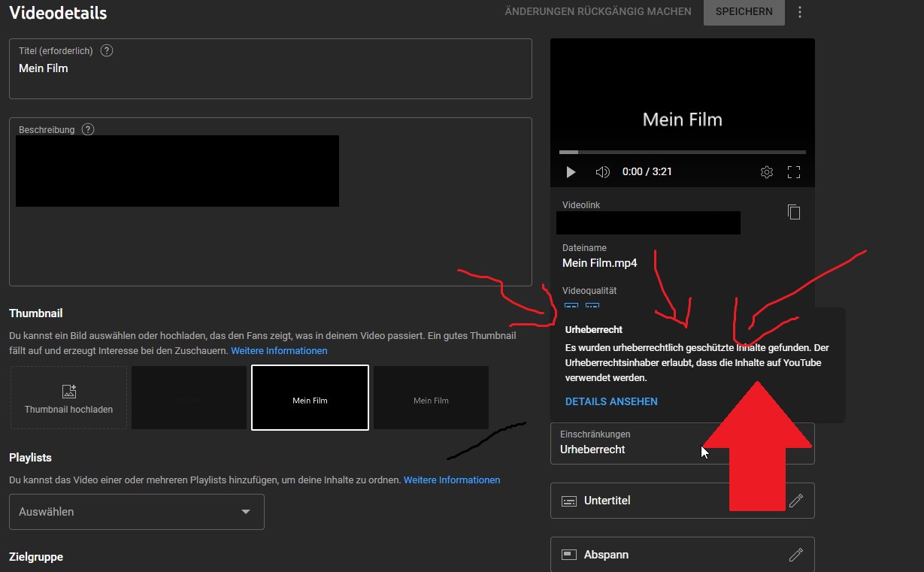Expand the Playlists Auswählen dropdown
The width and height of the screenshot is (924, 572).
[x=137, y=512]
